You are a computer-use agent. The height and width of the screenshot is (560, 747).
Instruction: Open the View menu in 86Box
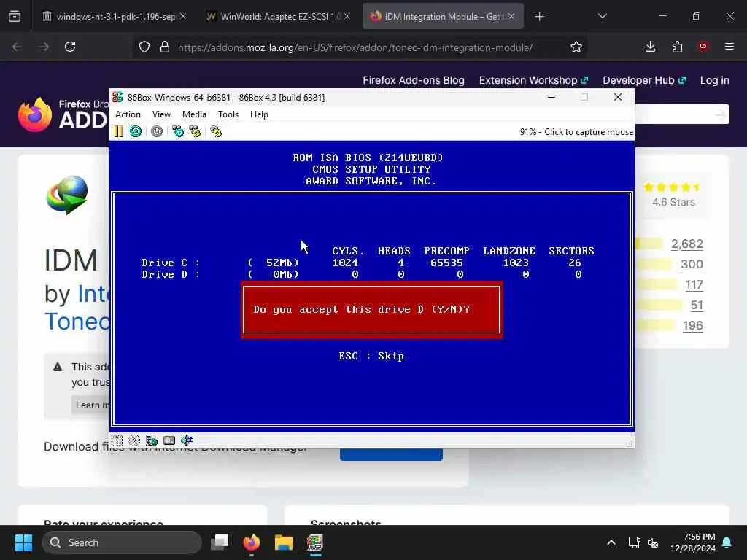pyautogui.click(x=161, y=114)
